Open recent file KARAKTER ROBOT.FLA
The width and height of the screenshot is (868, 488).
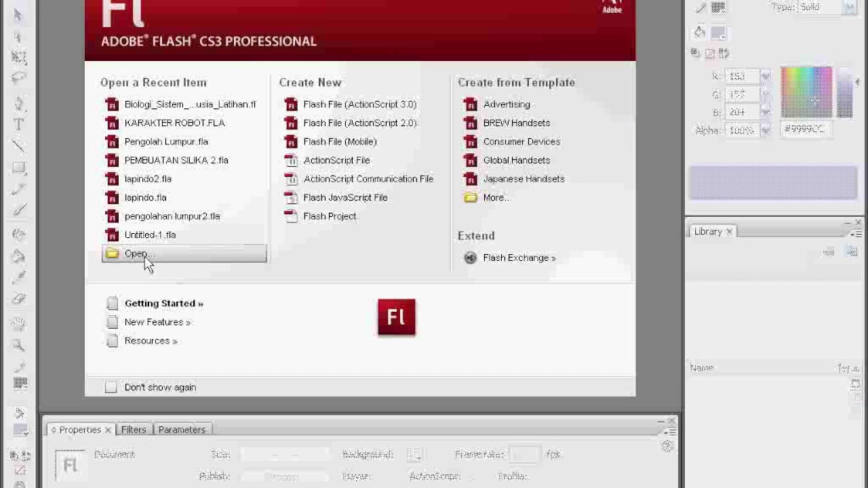click(174, 123)
